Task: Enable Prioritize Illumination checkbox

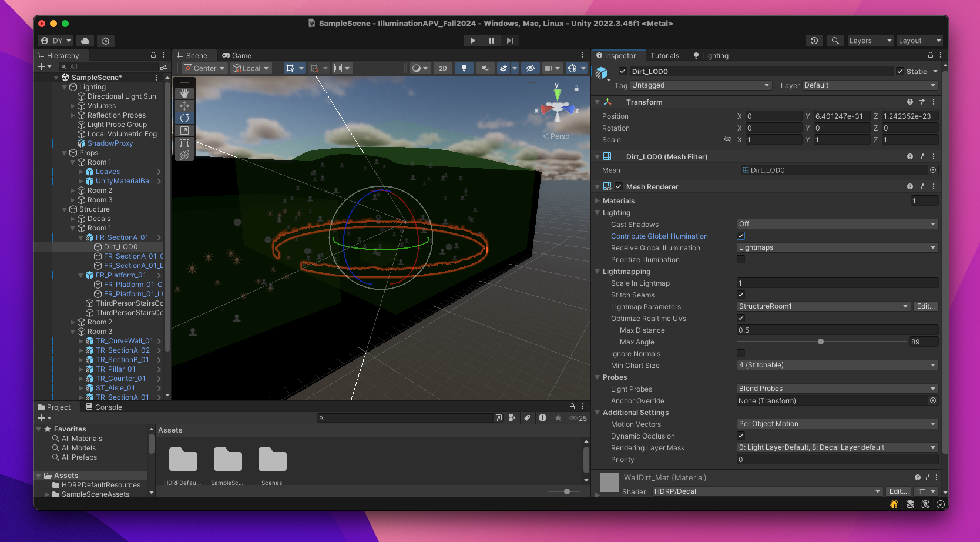Action: 741,259
